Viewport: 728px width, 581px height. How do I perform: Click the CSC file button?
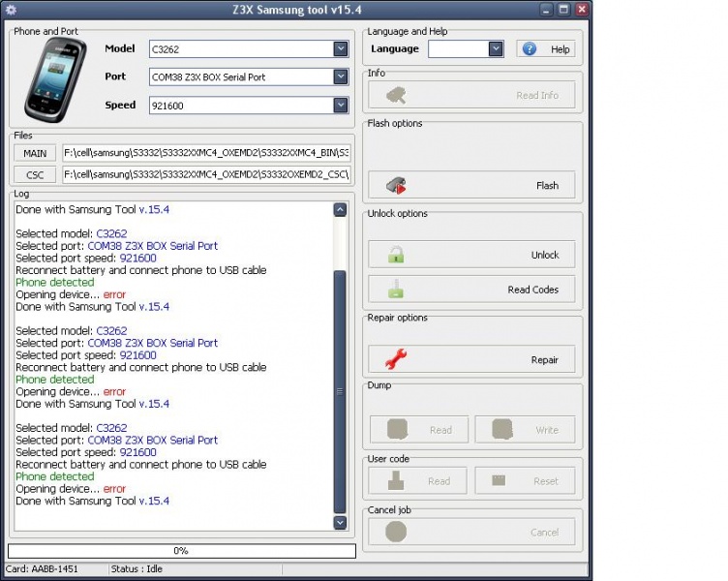(x=35, y=175)
